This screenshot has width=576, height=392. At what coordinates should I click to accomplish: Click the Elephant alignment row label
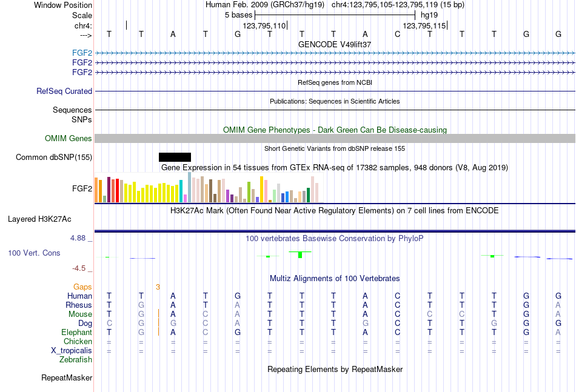point(76,332)
